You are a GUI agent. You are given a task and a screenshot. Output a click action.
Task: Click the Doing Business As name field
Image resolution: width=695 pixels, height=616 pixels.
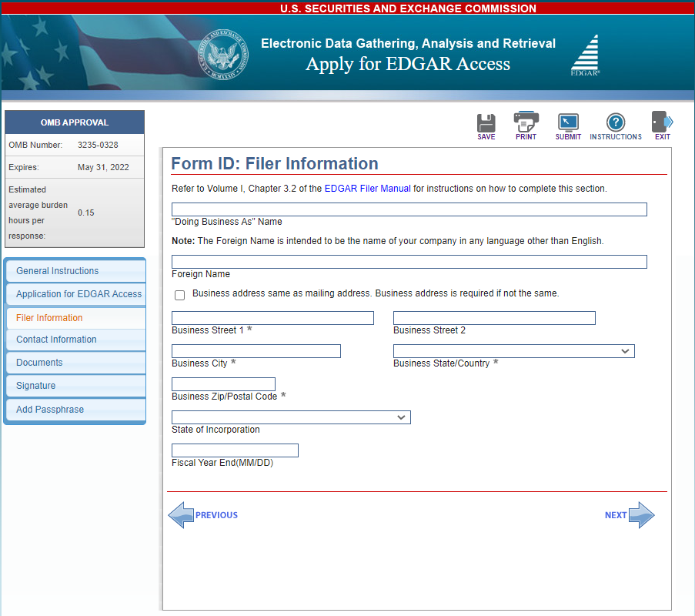tap(409, 209)
